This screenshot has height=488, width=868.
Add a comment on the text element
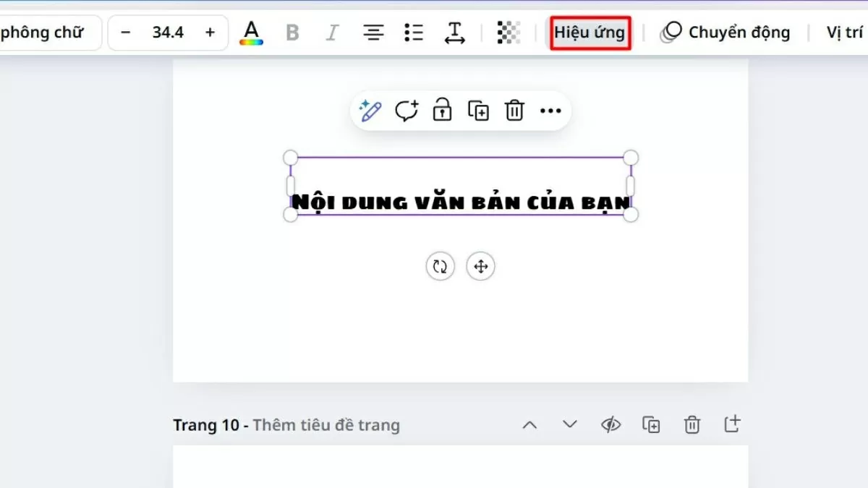[x=406, y=110]
